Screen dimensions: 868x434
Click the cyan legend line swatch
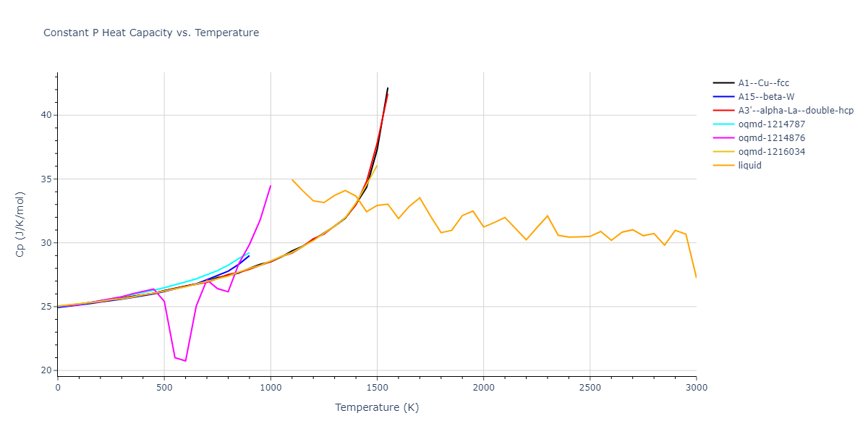tap(723, 124)
